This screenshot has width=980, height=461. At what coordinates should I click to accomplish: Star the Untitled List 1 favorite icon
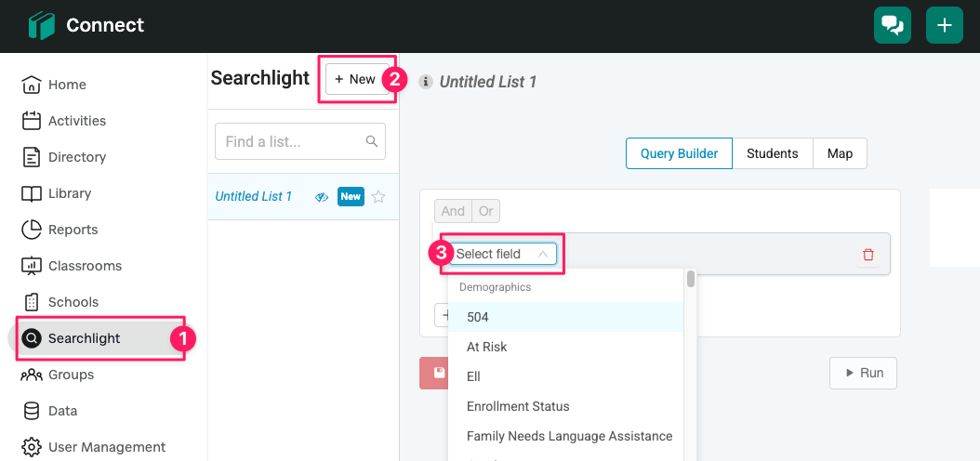pos(378,197)
